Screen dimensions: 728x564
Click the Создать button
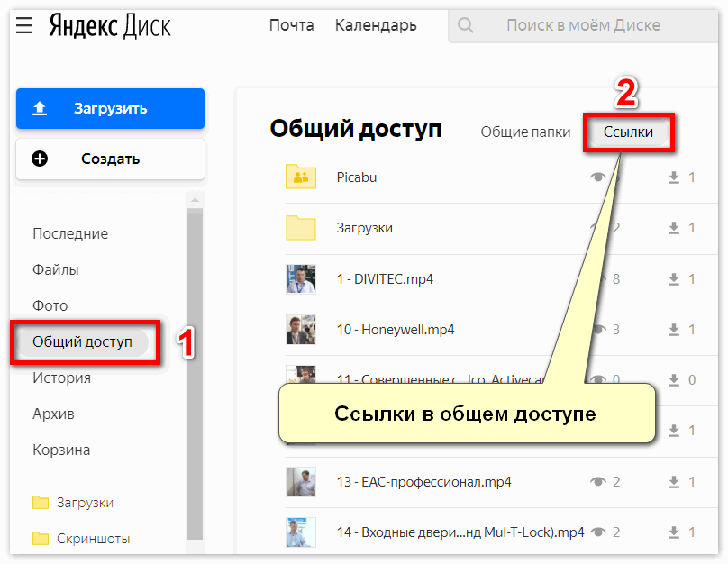[110, 159]
